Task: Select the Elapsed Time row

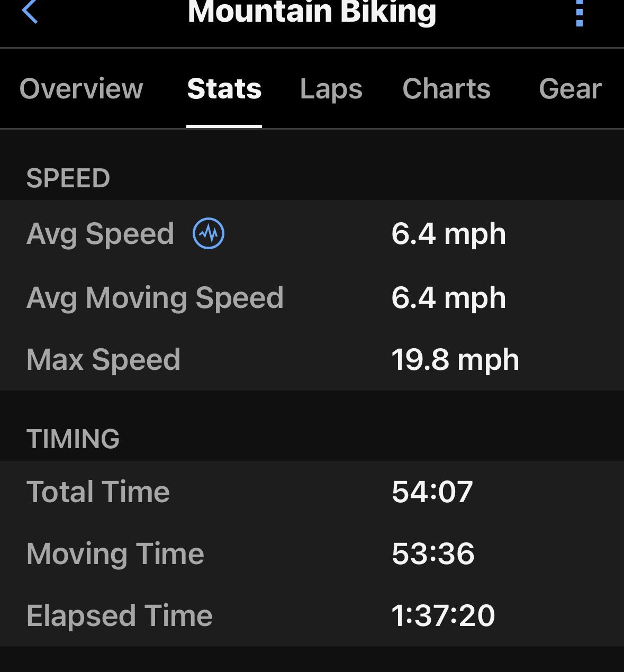Action: (x=312, y=616)
